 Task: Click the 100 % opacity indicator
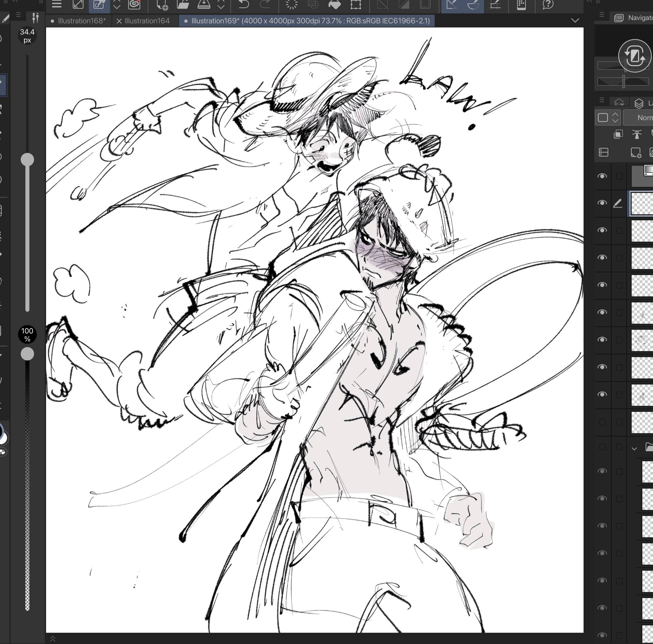27,334
